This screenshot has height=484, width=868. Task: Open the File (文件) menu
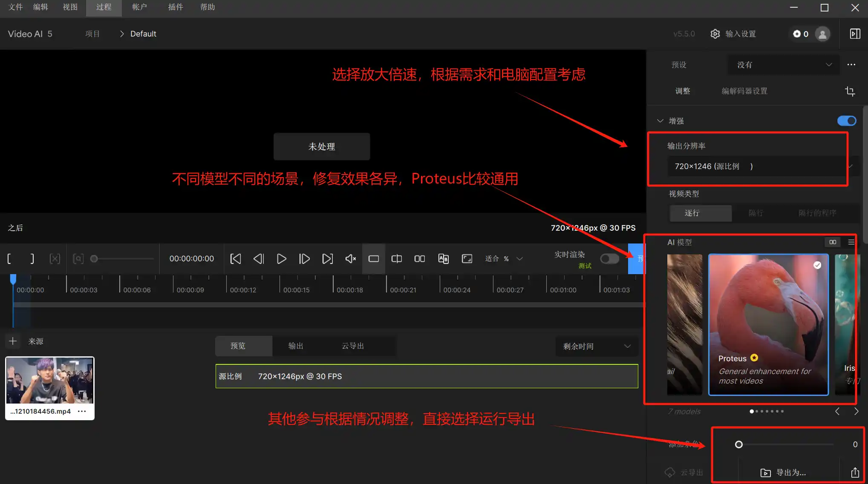(16, 7)
